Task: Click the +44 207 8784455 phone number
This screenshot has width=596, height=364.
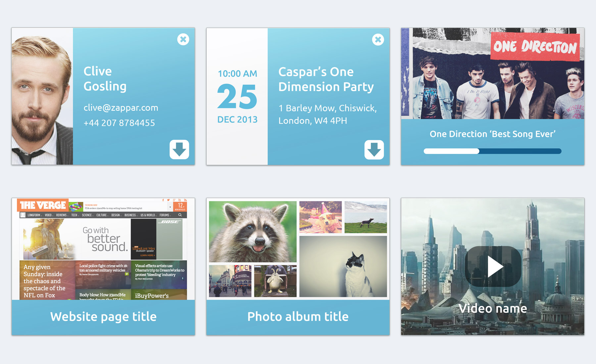Action: tap(119, 123)
